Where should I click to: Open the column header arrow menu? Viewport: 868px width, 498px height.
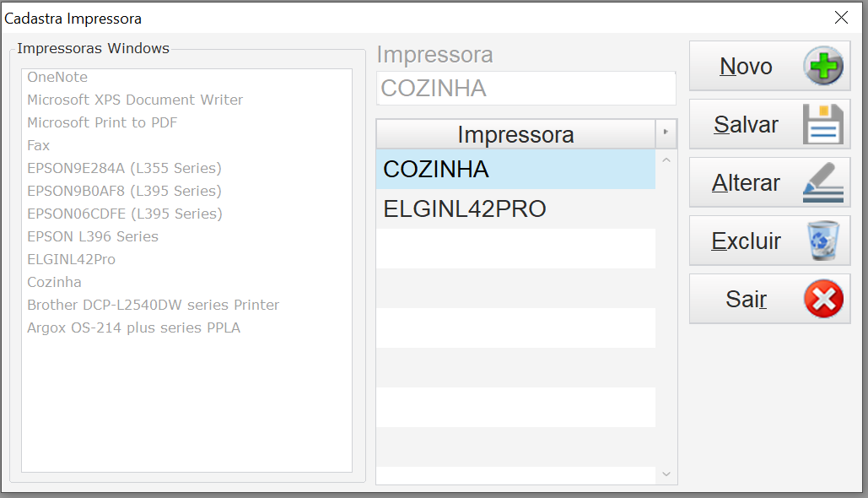coord(666,133)
